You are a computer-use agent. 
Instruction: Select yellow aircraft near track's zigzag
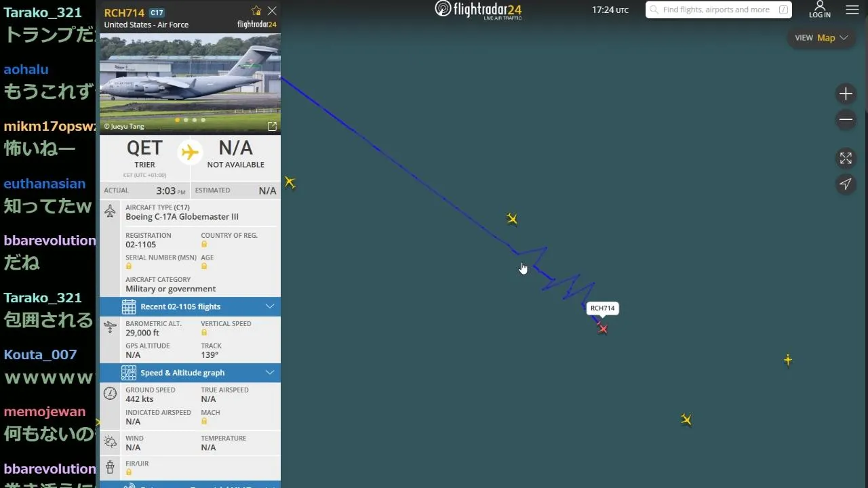pyautogui.click(x=512, y=218)
